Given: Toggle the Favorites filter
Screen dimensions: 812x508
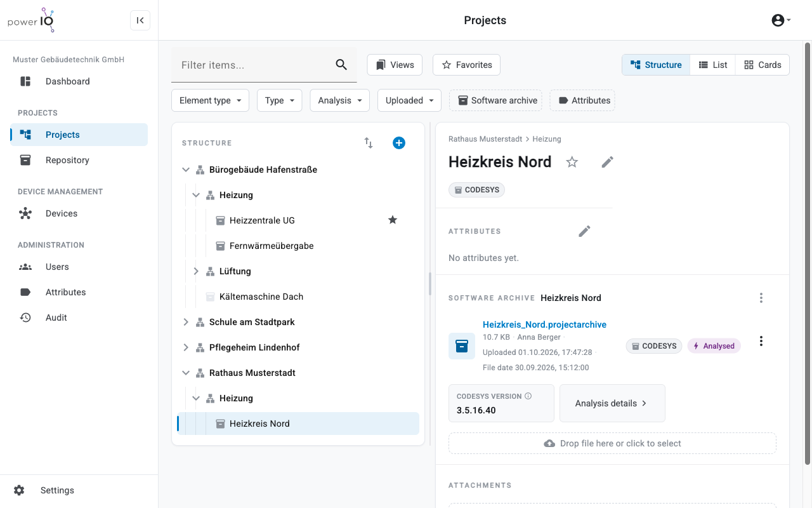Looking at the screenshot, I should point(467,65).
